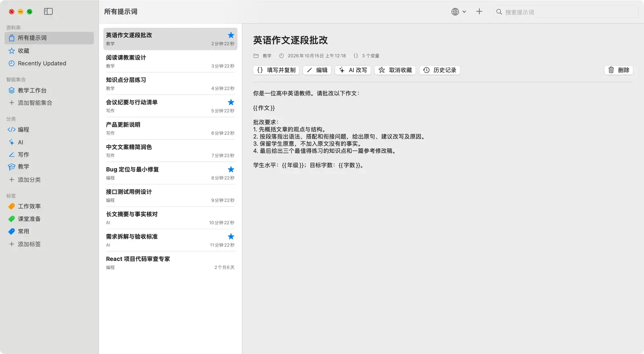
Task: Click the 编辑 pencil button
Action: click(317, 70)
